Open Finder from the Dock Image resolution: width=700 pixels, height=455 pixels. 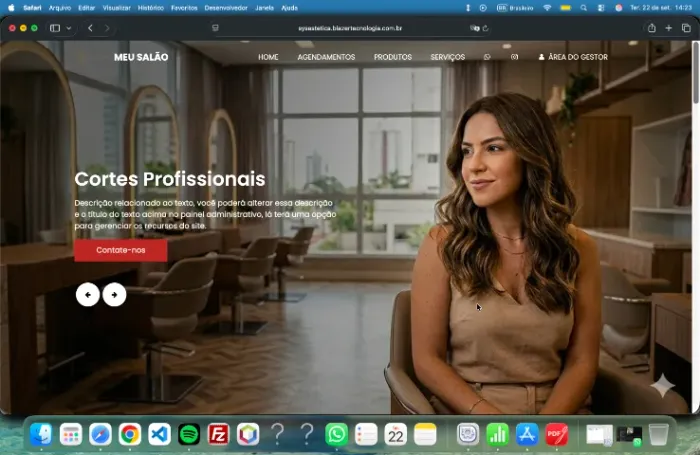coord(41,434)
